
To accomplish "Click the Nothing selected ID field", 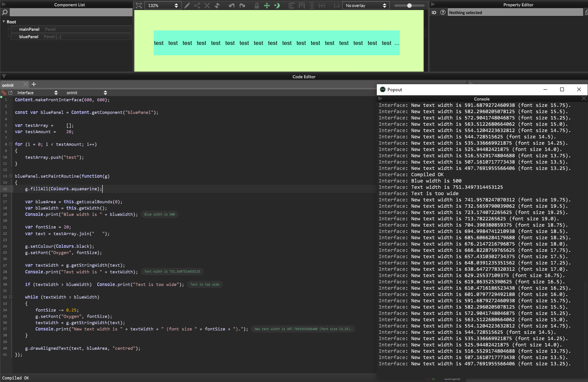I will point(515,13).
